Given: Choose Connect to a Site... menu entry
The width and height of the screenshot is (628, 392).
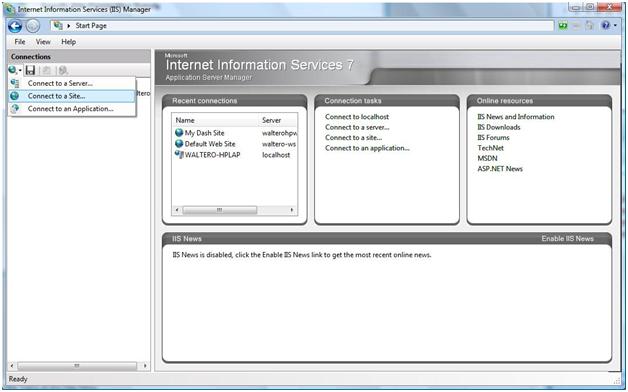Looking at the screenshot, I should (x=72, y=96).
